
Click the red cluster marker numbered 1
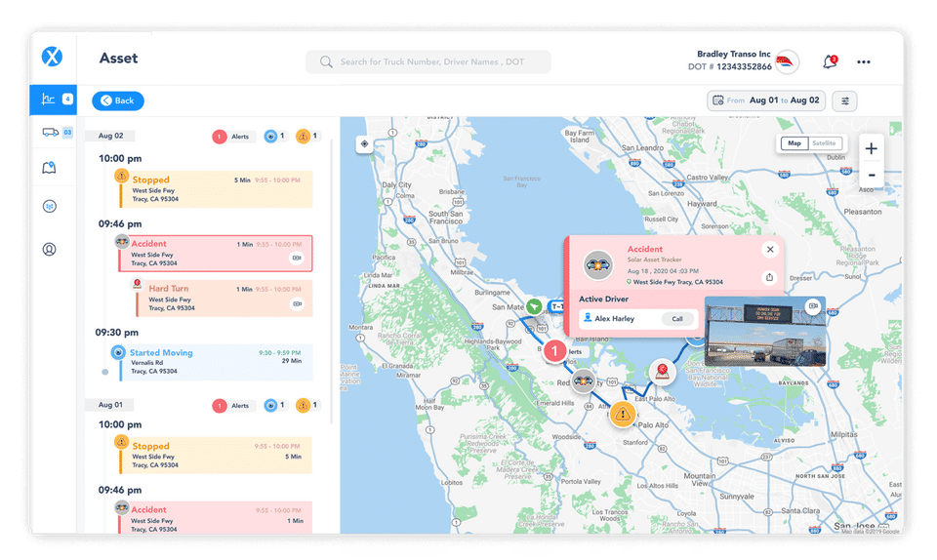pyautogui.click(x=554, y=351)
